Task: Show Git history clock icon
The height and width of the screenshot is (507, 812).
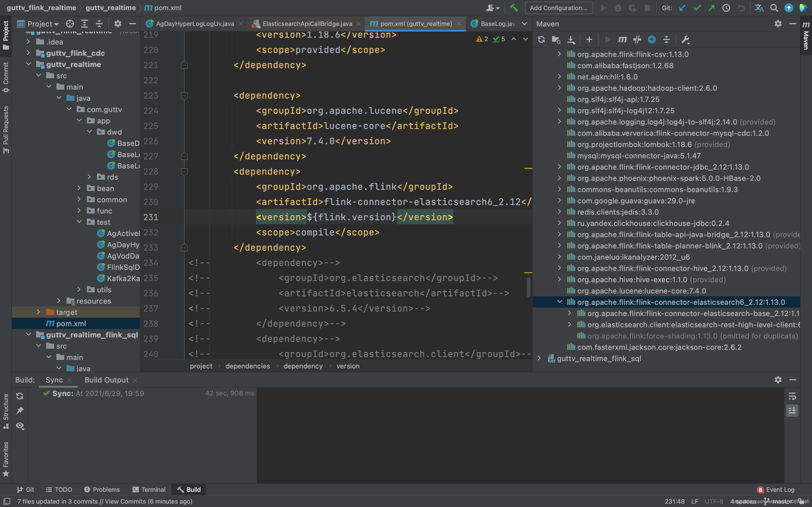Action: pyautogui.click(x=726, y=8)
